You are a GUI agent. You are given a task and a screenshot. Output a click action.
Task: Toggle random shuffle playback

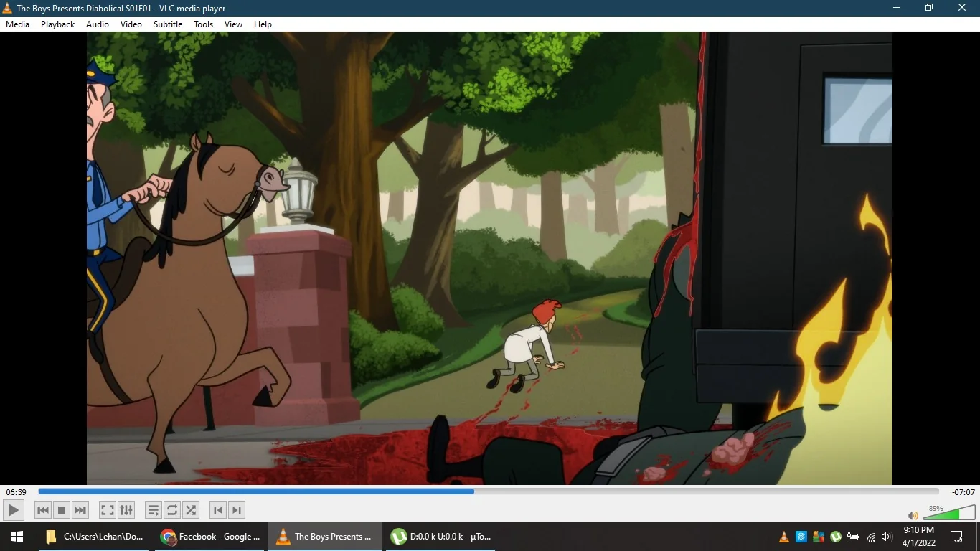coord(191,510)
